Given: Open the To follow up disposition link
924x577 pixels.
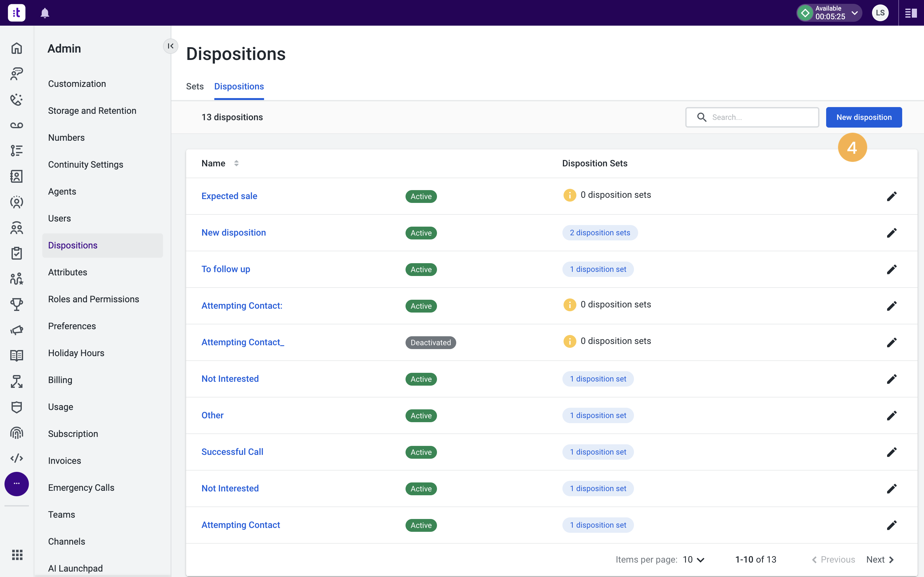Looking at the screenshot, I should [226, 269].
